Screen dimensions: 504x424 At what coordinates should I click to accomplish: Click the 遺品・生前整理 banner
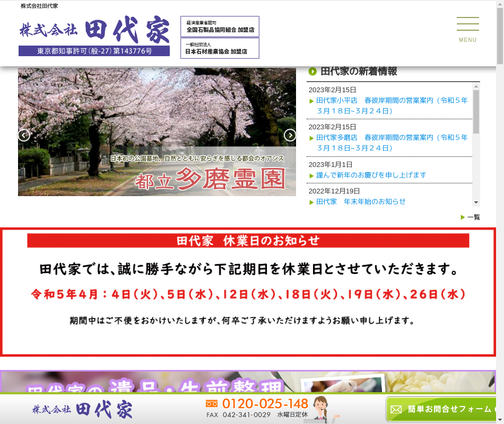tap(248, 382)
